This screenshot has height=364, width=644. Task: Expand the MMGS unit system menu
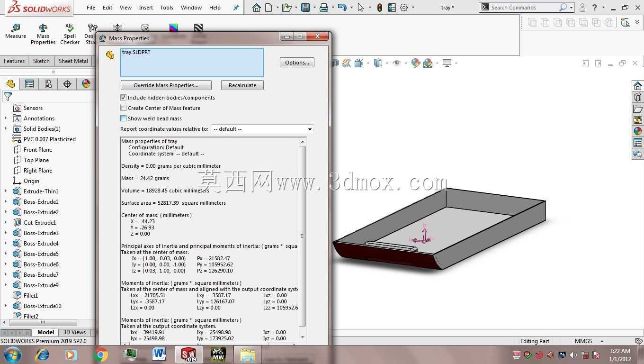click(x=602, y=341)
